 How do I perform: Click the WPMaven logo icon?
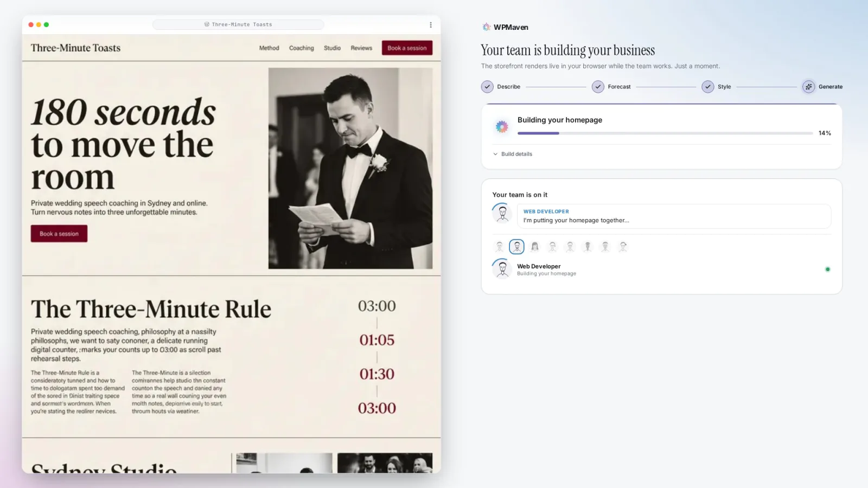pos(487,27)
